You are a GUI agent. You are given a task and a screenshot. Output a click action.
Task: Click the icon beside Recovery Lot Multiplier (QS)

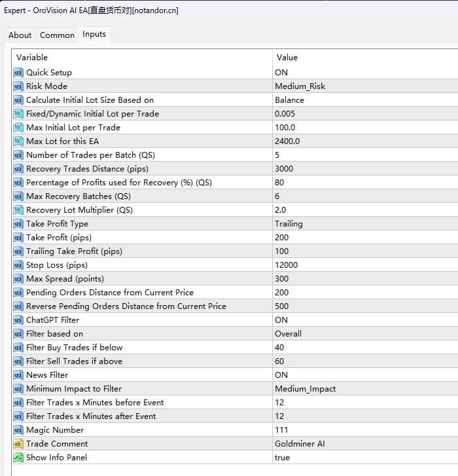click(18, 210)
